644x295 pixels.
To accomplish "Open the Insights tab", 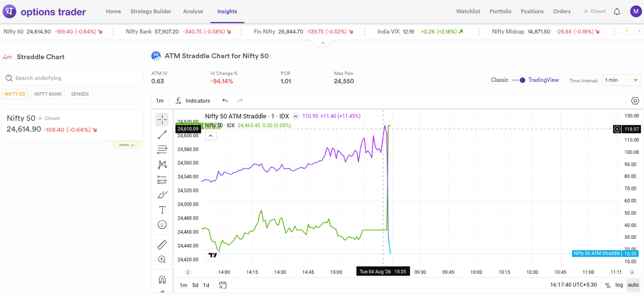I will click(227, 11).
